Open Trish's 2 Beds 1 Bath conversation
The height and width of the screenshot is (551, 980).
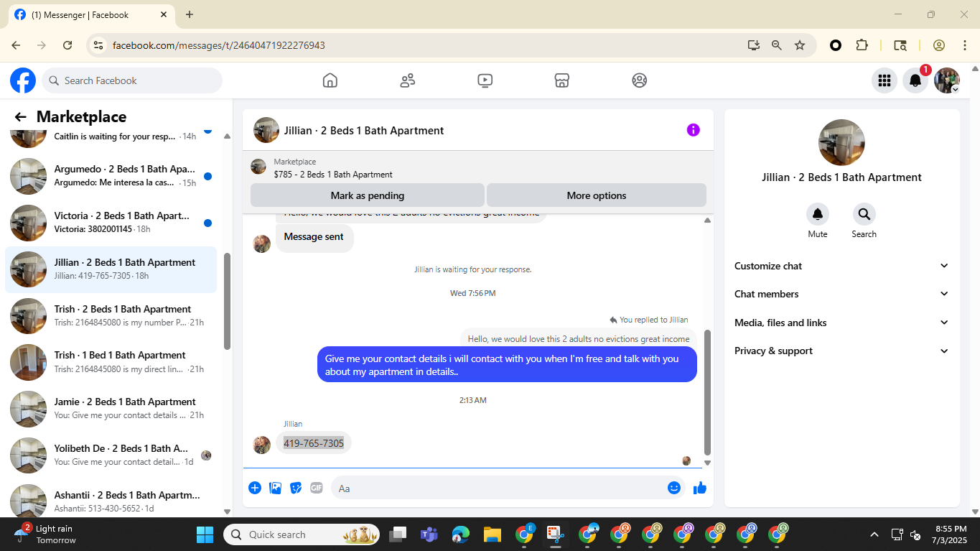(111, 316)
